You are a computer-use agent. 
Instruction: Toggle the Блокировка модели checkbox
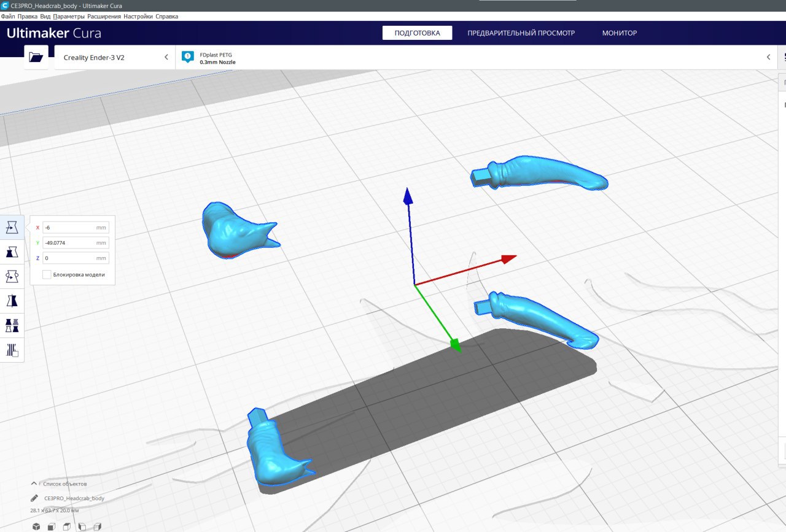(47, 274)
